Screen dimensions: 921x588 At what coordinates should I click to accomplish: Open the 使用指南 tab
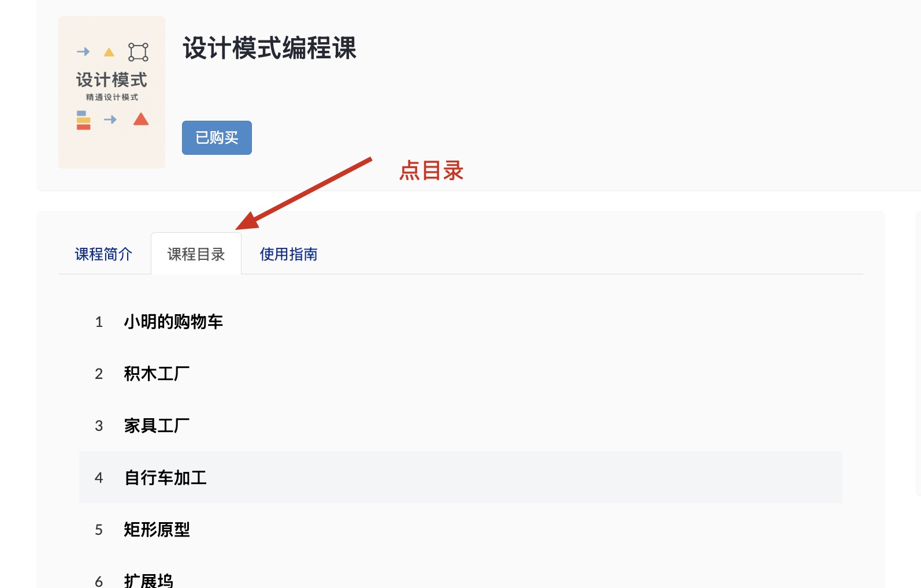click(288, 254)
